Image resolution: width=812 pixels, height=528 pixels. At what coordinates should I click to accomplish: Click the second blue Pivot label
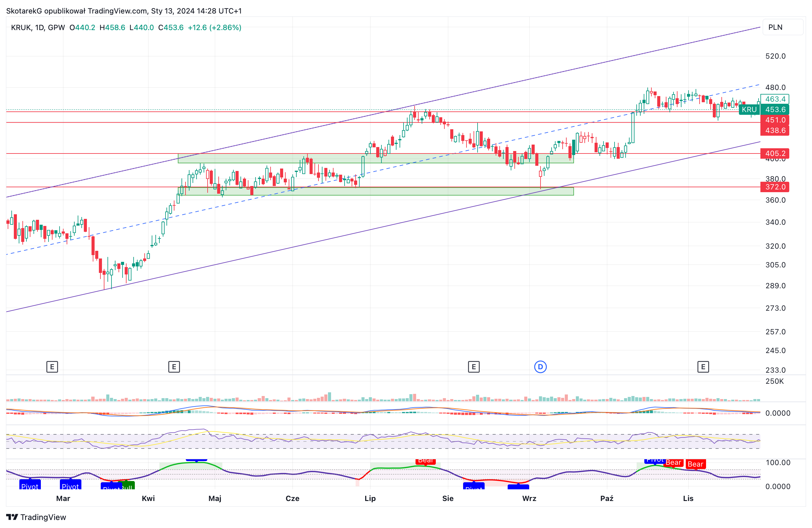click(71, 485)
